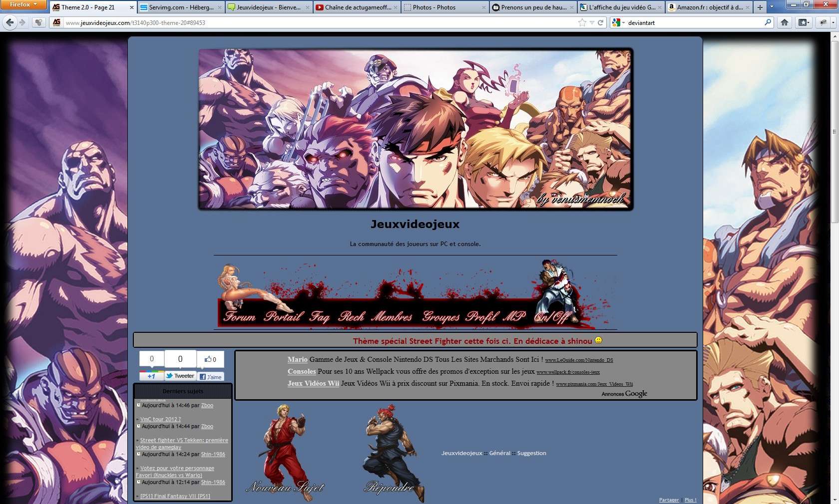
Task: Open the Groupes navigation link
Action: (x=441, y=316)
